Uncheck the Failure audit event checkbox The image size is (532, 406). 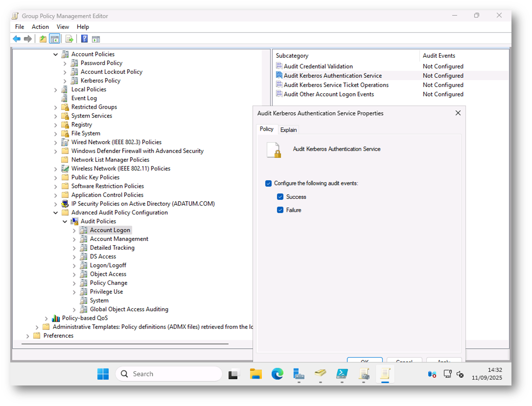click(280, 210)
